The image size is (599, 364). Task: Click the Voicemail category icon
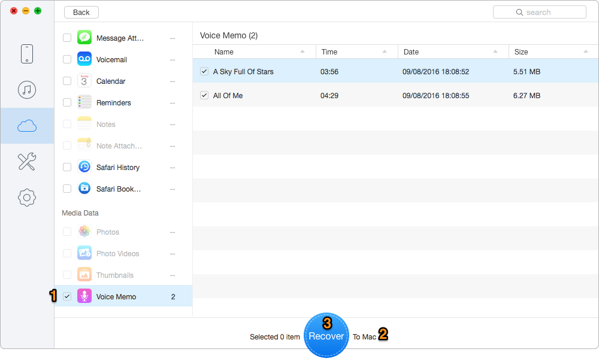84,59
